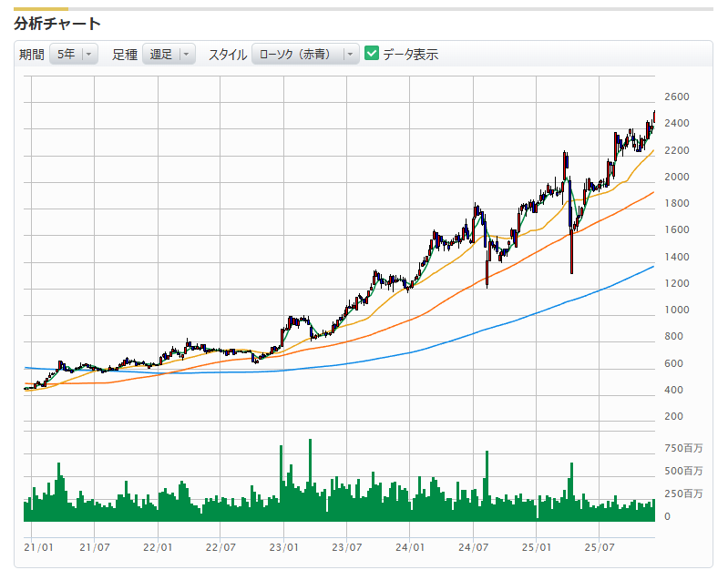Click the 1000 price label on the y-axis

coord(677,310)
